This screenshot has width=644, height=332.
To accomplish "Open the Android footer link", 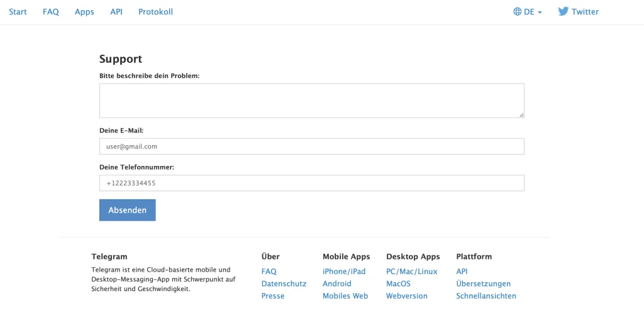I will coord(337,284).
